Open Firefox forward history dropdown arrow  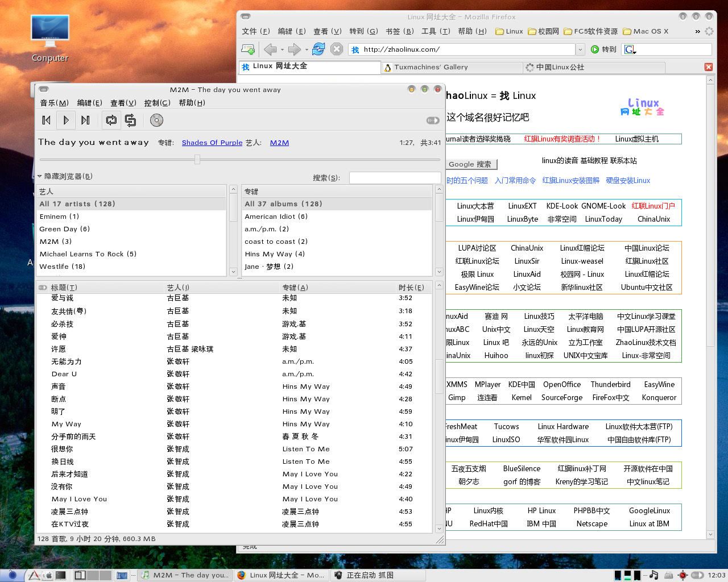(307, 49)
